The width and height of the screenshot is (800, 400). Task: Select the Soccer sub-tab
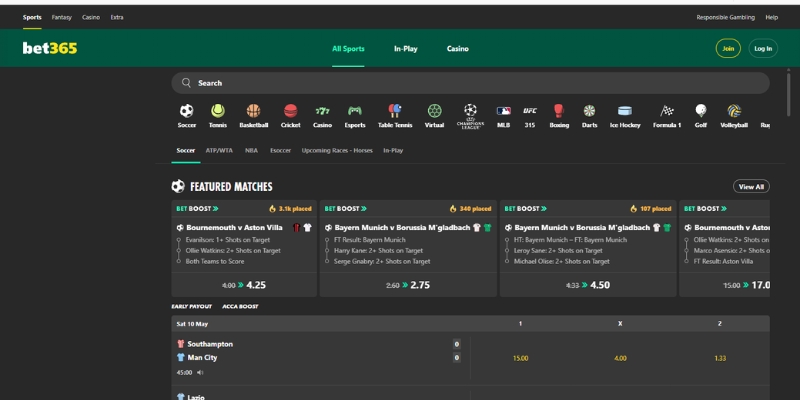click(186, 151)
